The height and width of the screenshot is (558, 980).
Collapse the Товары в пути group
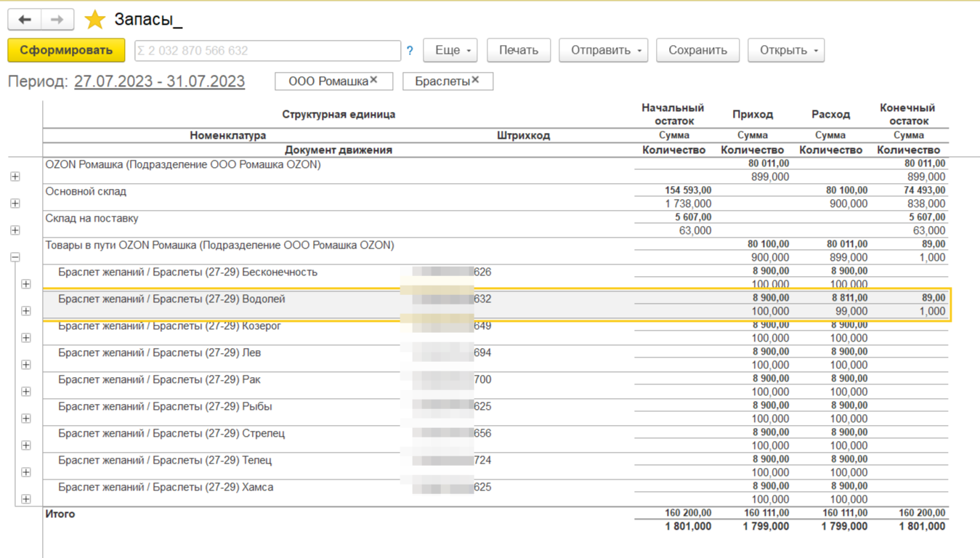click(x=15, y=257)
